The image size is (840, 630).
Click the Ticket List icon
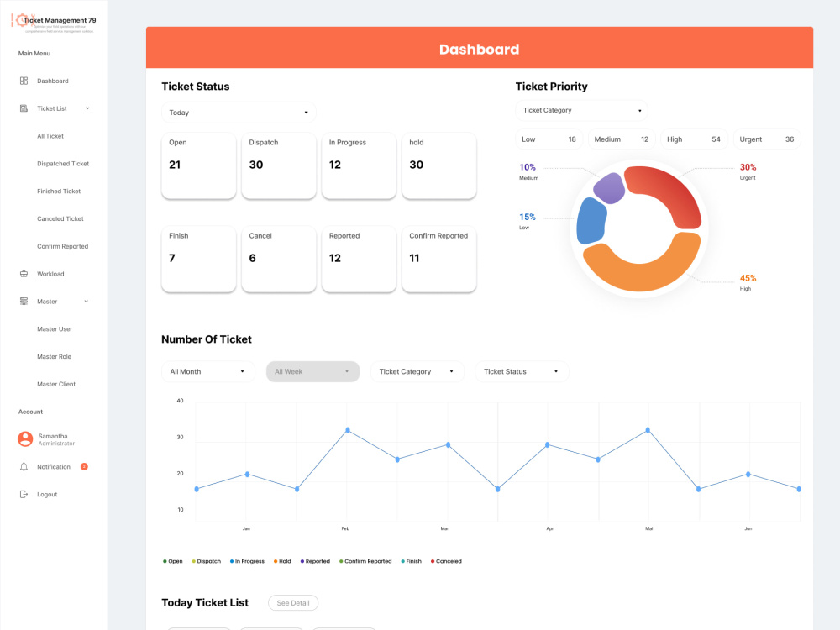click(24, 108)
